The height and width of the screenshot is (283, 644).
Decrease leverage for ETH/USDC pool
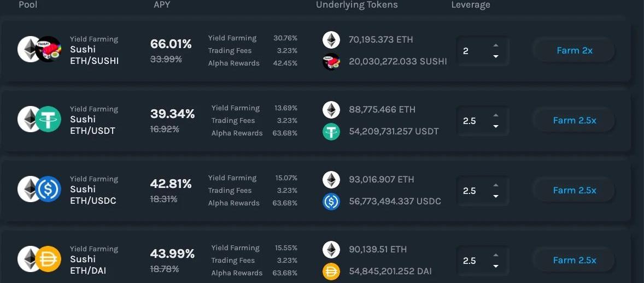point(495,196)
